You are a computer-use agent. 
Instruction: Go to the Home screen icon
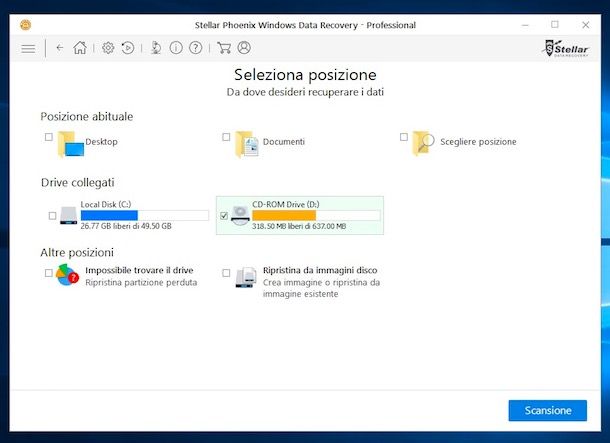click(80, 48)
